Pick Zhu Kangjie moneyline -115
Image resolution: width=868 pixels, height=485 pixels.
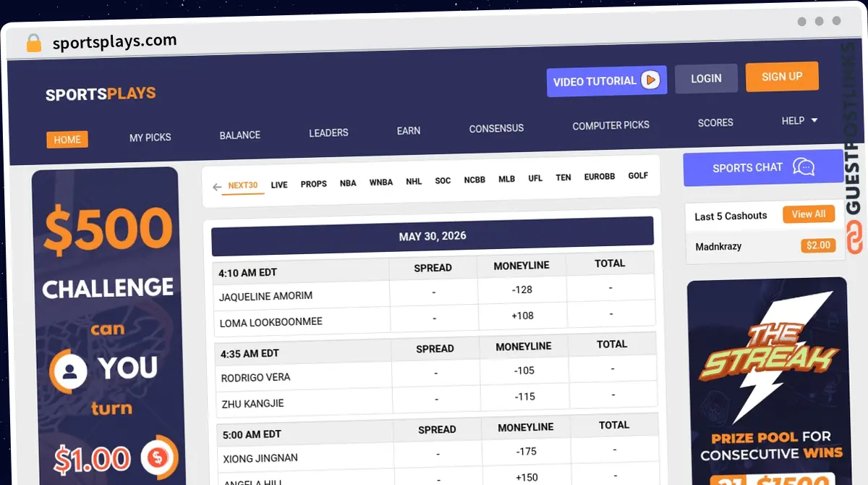524,397
